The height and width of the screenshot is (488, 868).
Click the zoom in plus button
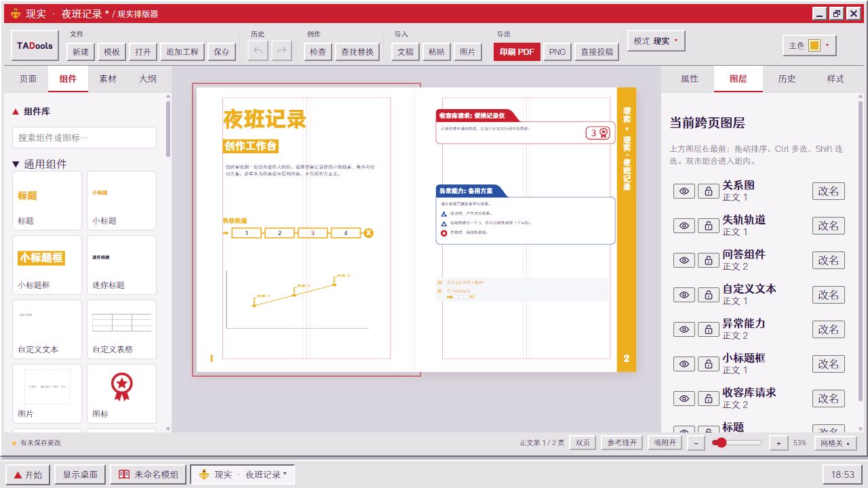pos(778,443)
